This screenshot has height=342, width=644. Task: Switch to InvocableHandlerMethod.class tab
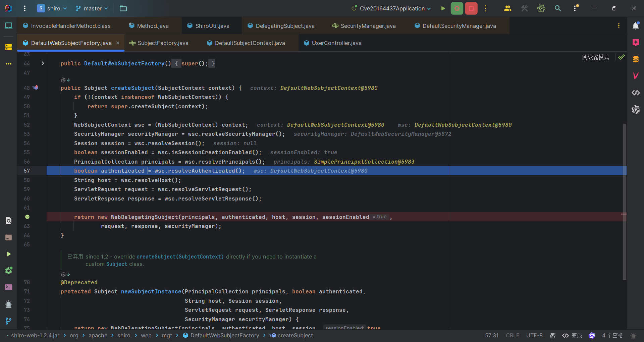66,26
